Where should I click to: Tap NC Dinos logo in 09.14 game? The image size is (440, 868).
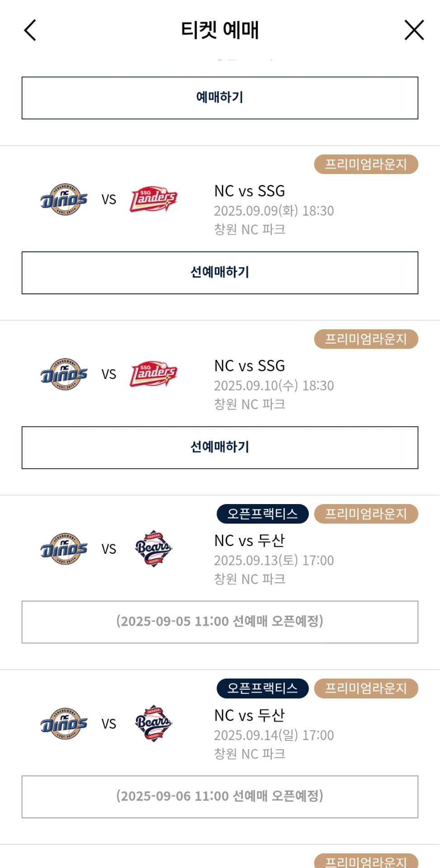64,723
